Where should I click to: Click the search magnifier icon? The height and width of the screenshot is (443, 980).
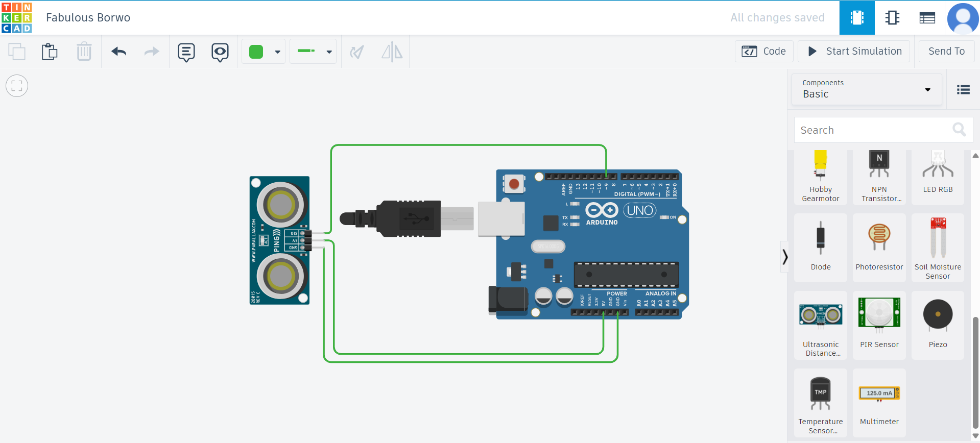(x=959, y=130)
